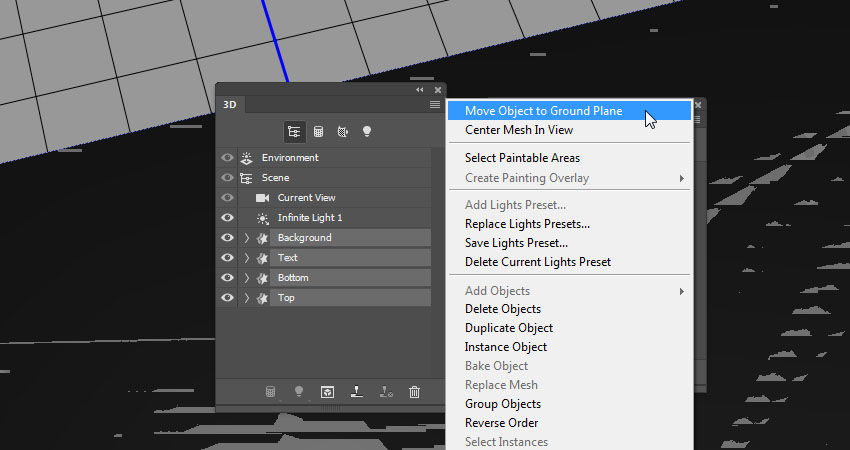Image resolution: width=850 pixels, height=450 pixels.
Task: Click the mesh star icon beside Text
Action: (262, 258)
